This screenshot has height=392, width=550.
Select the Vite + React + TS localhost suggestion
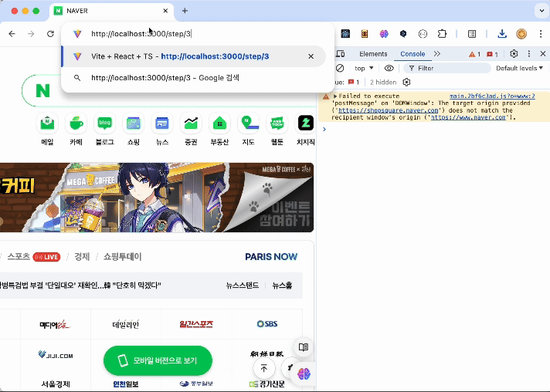[194, 56]
